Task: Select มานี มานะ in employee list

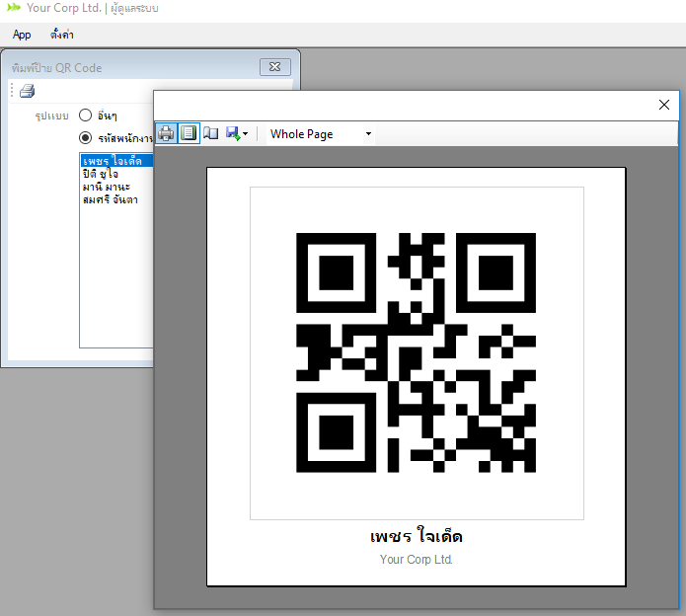Action: [107, 187]
